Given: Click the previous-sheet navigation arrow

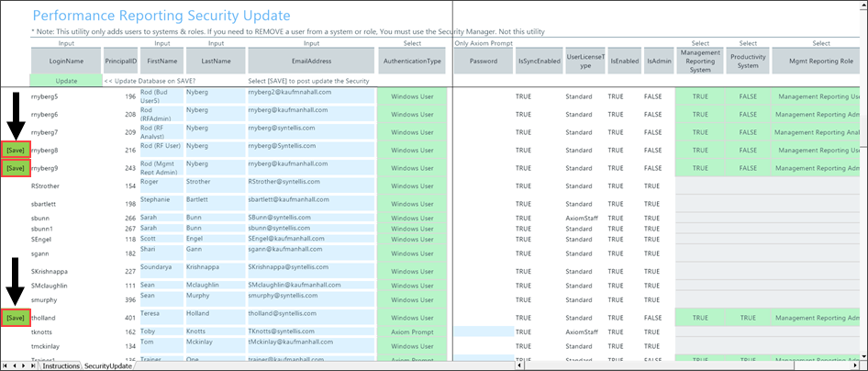Looking at the screenshot, I should (x=16, y=365).
